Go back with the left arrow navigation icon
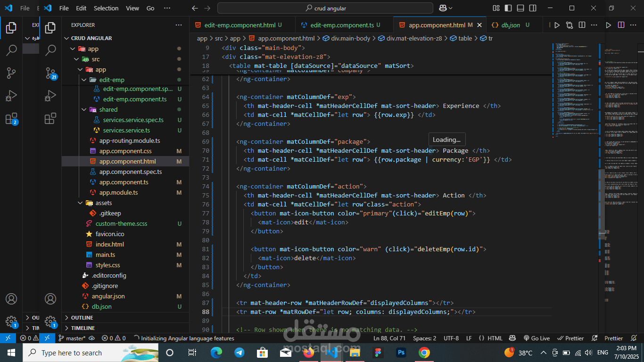Screen dimensions: 644x362 (x=195, y=8)
